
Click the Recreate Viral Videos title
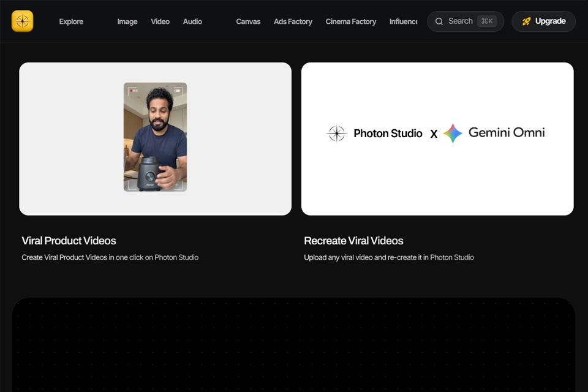[x=353, y=241]
